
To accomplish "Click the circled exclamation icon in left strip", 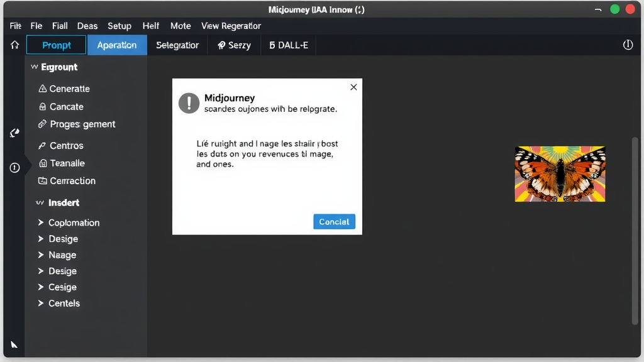I will click(x=14, y=168).
